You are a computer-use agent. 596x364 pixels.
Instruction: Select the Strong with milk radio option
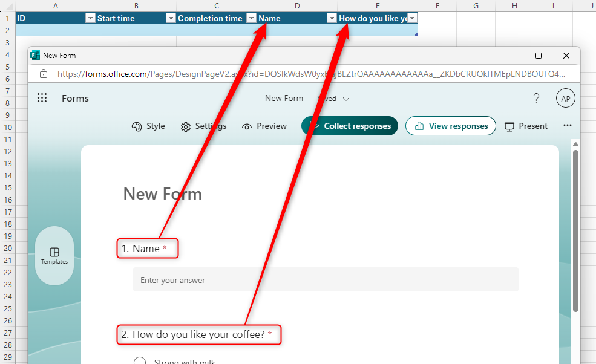(140, 360)
